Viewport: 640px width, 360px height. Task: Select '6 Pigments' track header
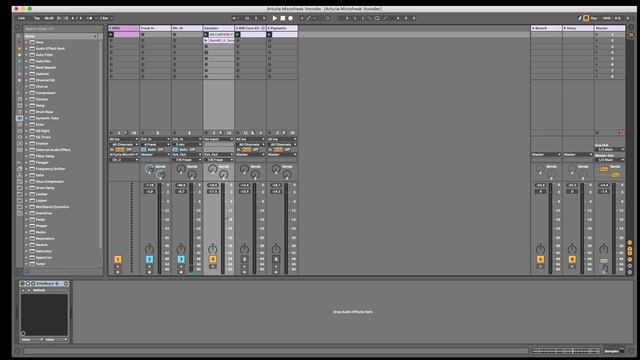pyautogui.click(x=282, y=28)
